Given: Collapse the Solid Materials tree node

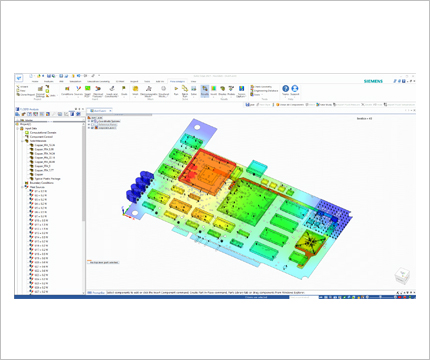Looking at the screenshot, I should point(22,141).
